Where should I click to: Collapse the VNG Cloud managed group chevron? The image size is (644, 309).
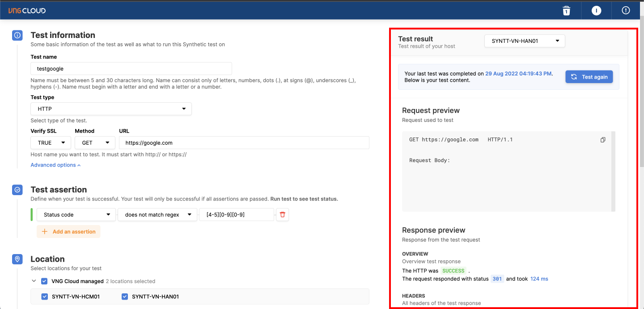[x=34, y=281]
